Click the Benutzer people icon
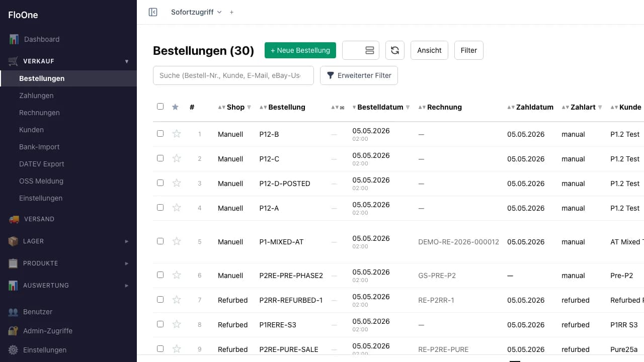 (14, 312)
